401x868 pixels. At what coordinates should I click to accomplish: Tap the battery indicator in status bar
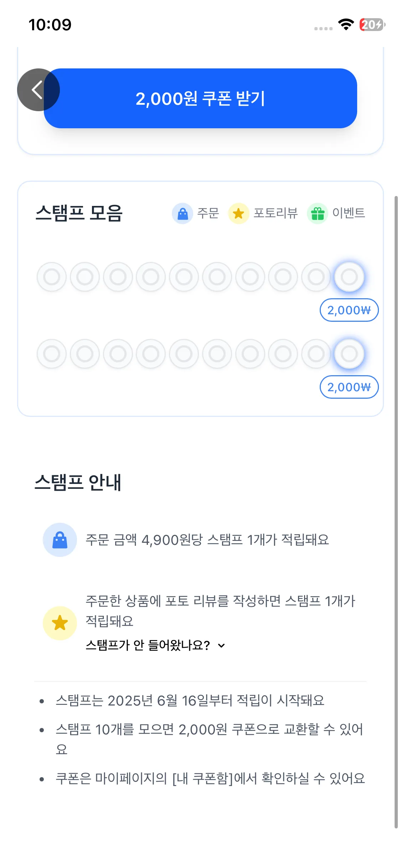pos(372,25)
